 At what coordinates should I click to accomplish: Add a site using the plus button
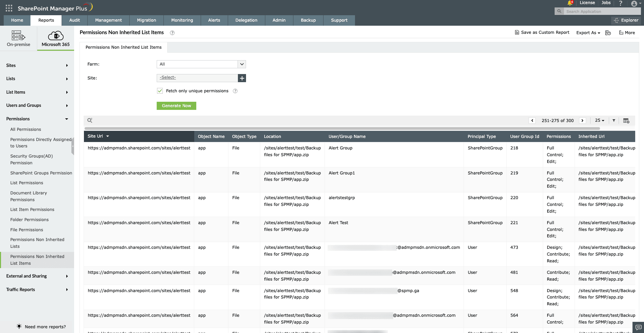click(x=242, y=78)
